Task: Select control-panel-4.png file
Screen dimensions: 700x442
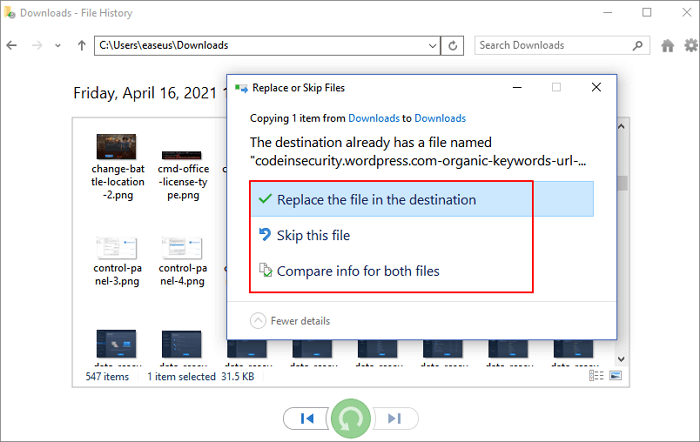Action: [x=183, y=262]
